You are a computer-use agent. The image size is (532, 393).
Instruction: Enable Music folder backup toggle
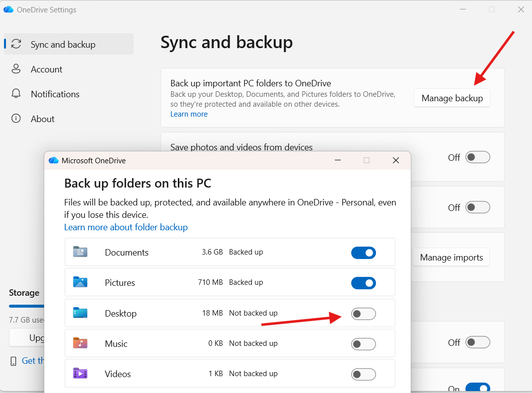click(363, 344)
